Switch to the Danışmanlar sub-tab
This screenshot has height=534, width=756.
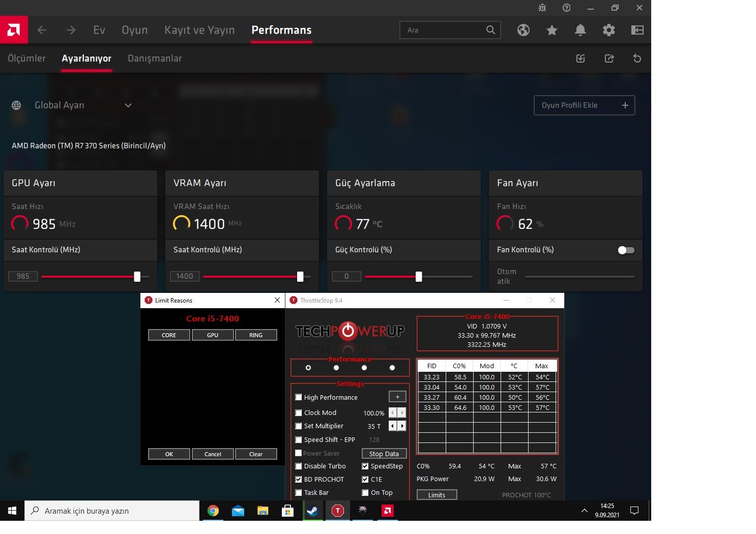click(x=155, y=58)
